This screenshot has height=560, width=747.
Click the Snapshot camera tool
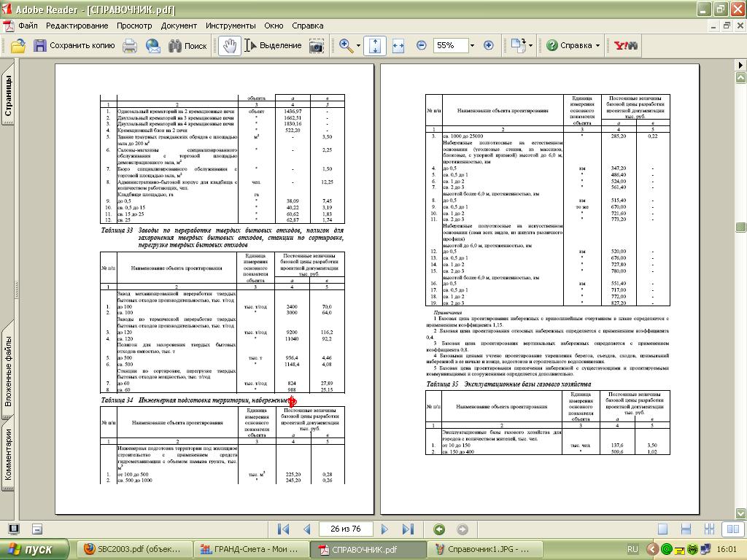317,46
